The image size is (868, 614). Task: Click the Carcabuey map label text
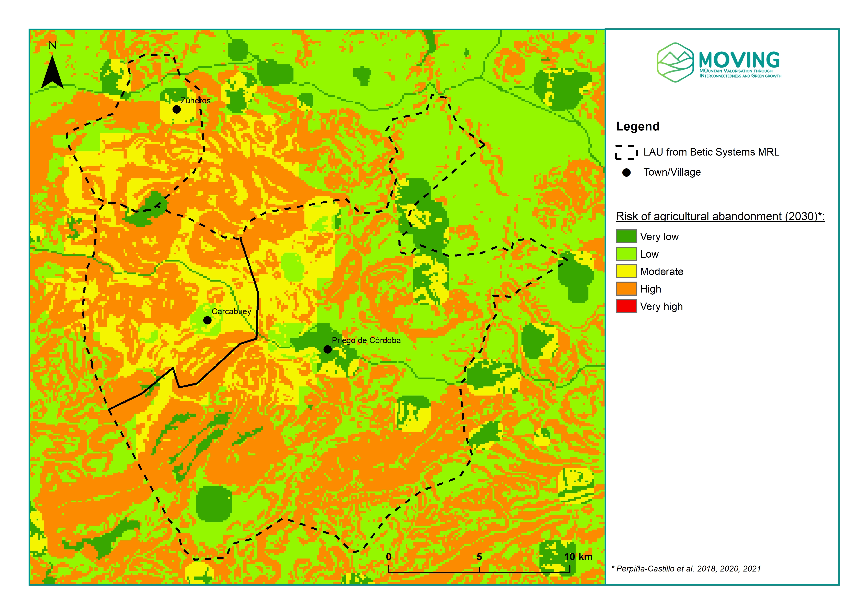point(231,311)
